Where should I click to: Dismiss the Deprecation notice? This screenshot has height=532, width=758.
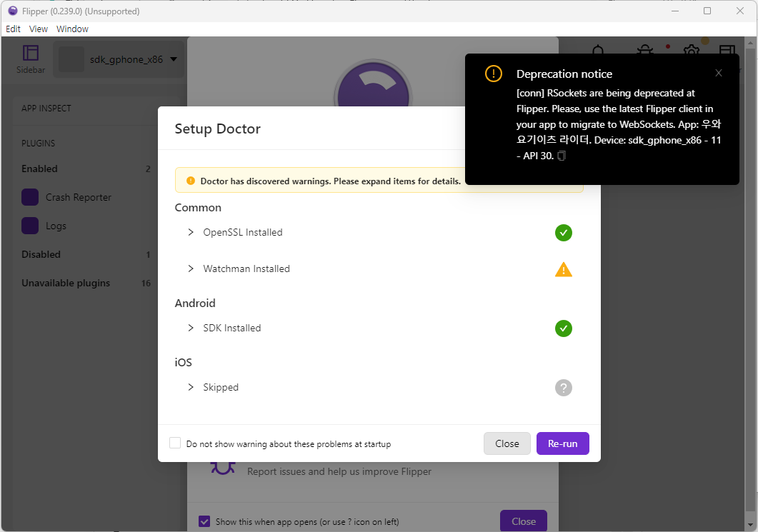719,73
